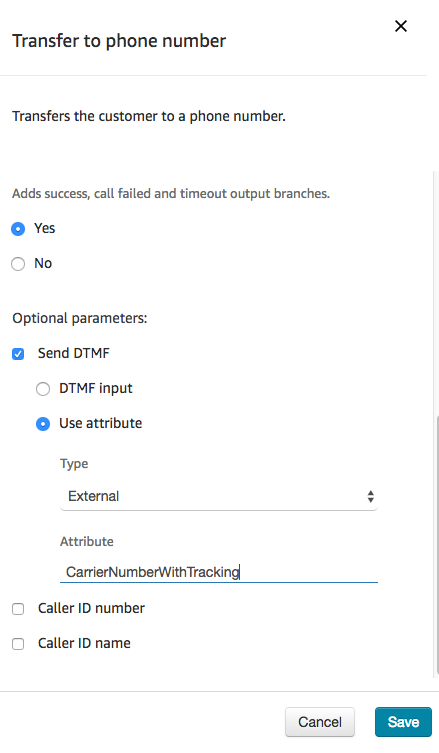
Task: Choose the DTMF input radio option
Action: click(43, 389)
